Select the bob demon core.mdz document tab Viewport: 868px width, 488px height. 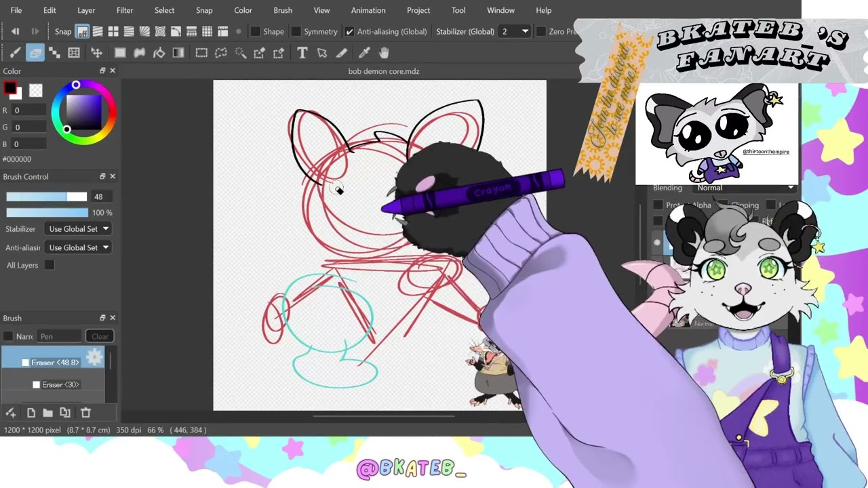pyautogui.click(x=384, y=71)
